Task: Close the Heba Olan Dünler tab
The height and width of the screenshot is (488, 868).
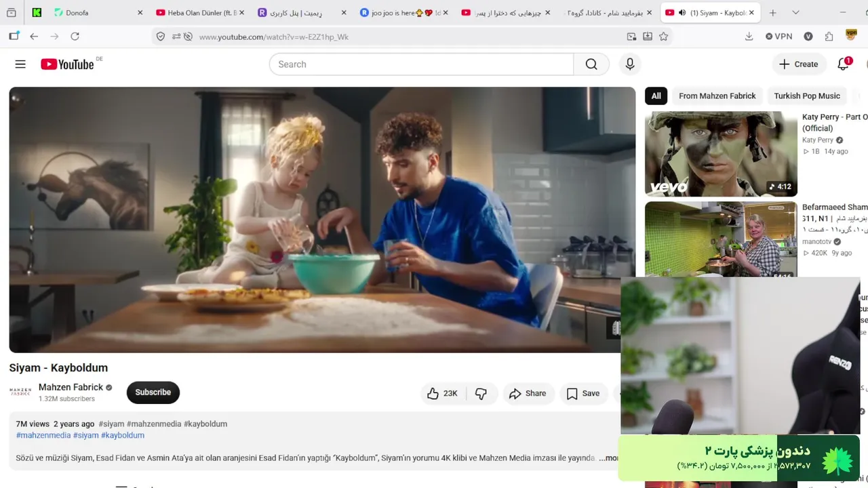Action: tap(241, 13)
